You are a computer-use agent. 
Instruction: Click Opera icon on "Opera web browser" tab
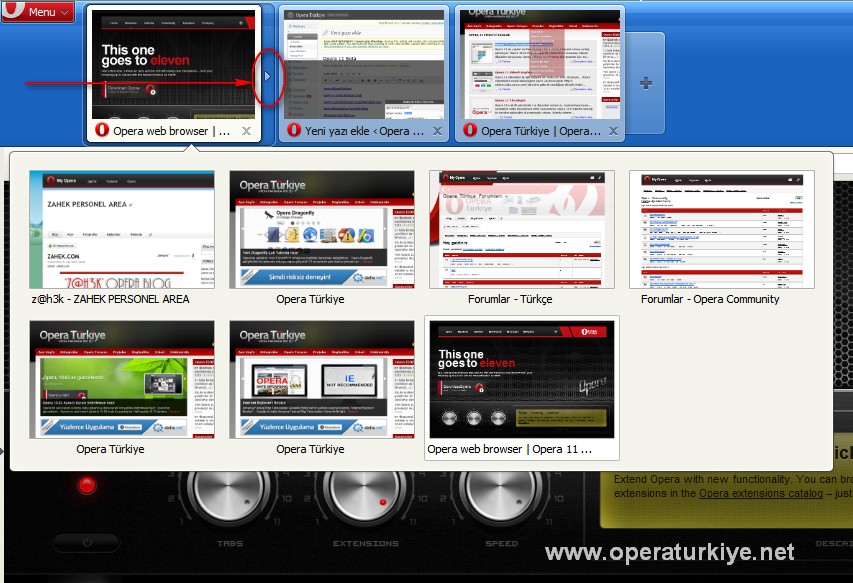(x=102, y=130)
